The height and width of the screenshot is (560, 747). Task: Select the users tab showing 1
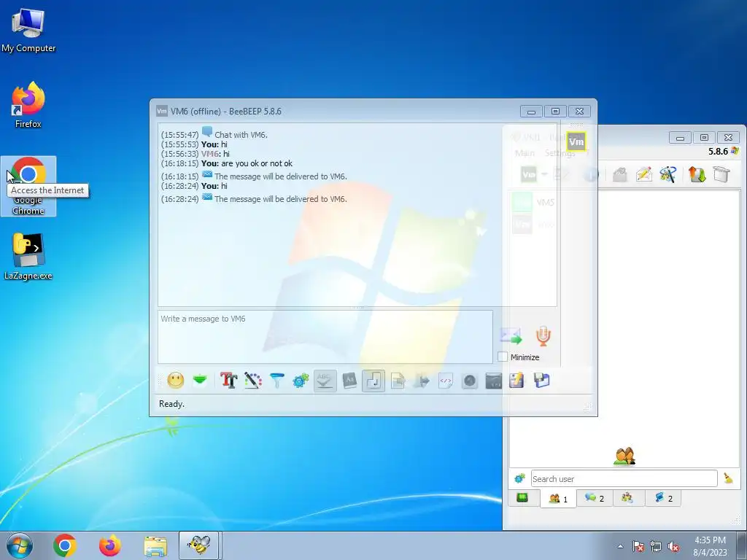point(558,499)
